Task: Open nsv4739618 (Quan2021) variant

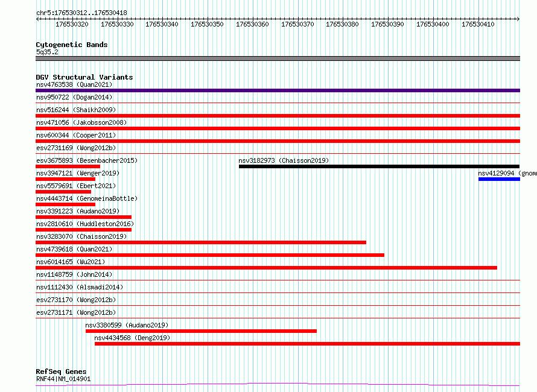Action: (74, 249)
